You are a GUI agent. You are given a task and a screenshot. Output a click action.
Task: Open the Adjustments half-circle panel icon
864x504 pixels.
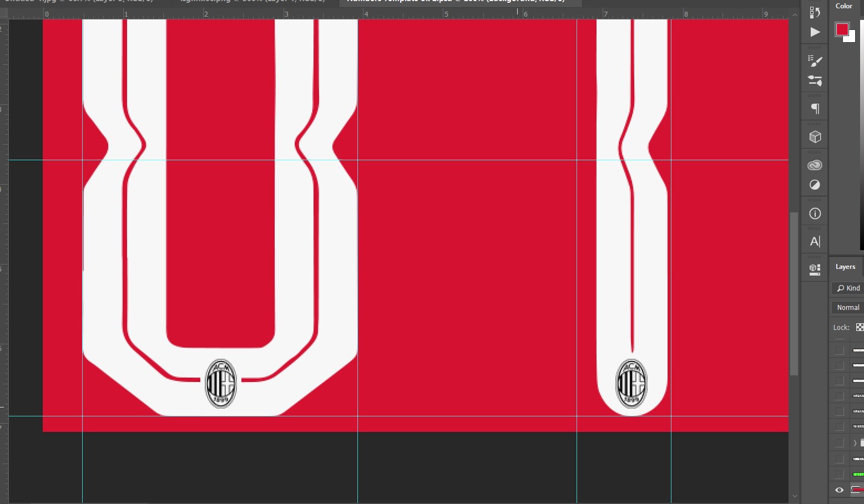pyautogui.click(x=815, y=185)
